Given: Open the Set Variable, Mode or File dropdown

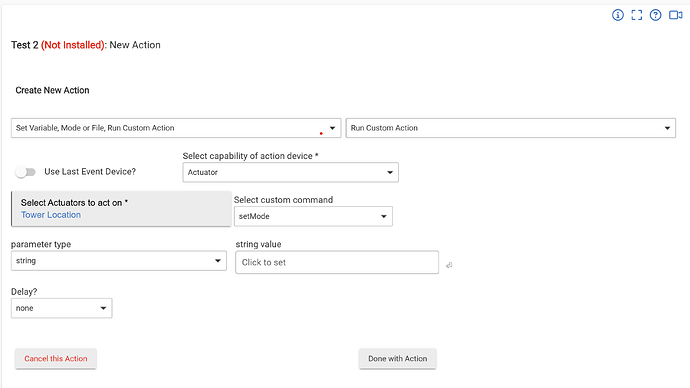Looking at the screenshot, I should (176, 128).
